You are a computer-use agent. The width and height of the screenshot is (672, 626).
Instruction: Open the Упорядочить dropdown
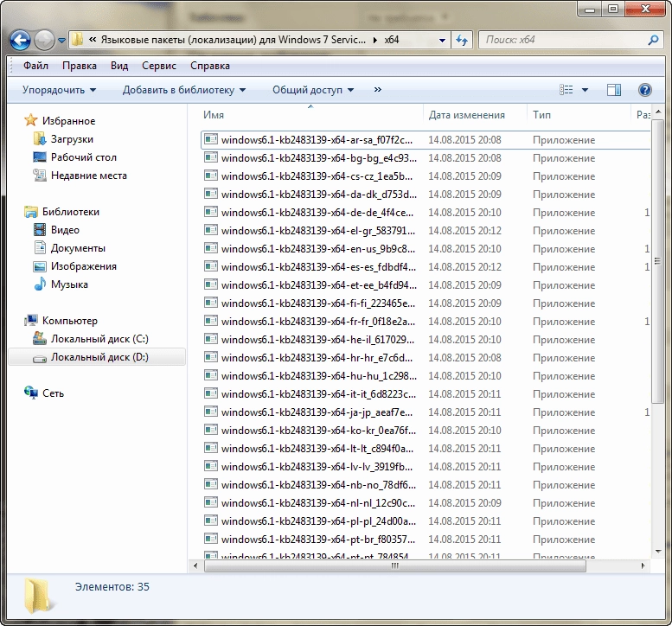tap(59, 90)
